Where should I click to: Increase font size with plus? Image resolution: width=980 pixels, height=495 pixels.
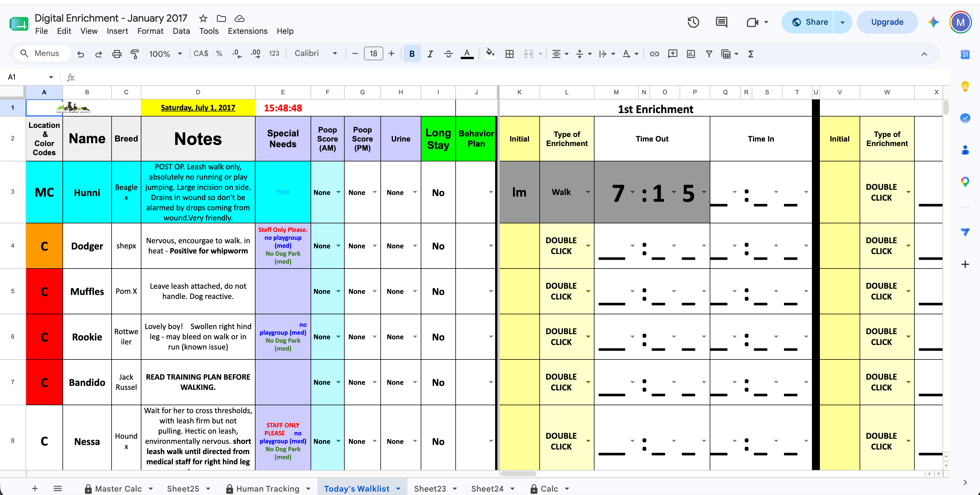[x=391, y=54]
